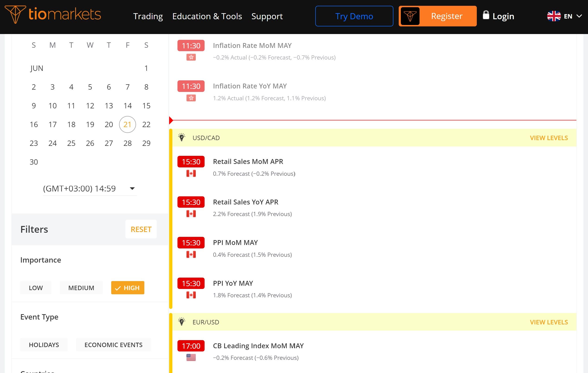The image size is (588, 373).
Task: Click the lightbulb icon beside USD/CAD
Action: click(181, 138)
